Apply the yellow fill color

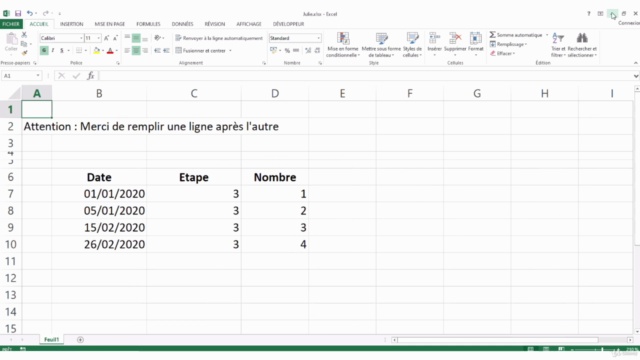pyautogui.click(x=96, y=51)
